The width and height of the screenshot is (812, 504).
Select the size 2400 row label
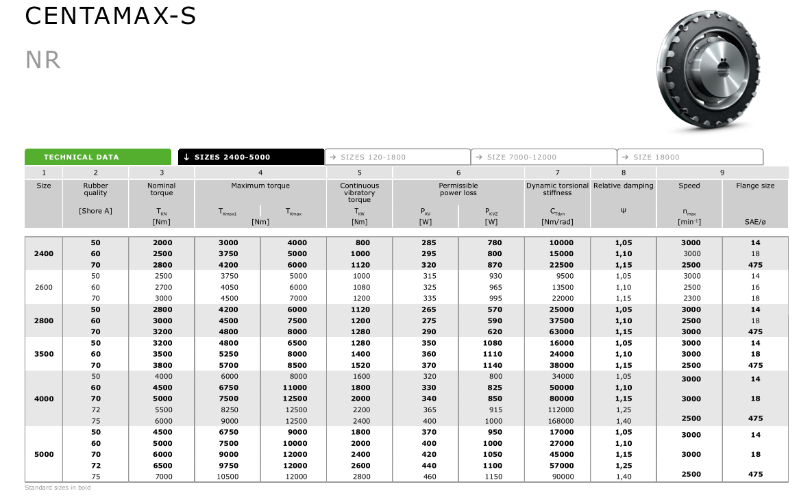pyautogui.click(x=43, y=254)
